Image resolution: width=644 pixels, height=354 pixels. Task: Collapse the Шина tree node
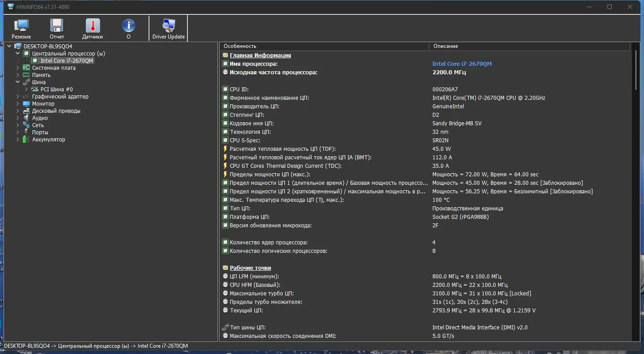coord(18,82)
